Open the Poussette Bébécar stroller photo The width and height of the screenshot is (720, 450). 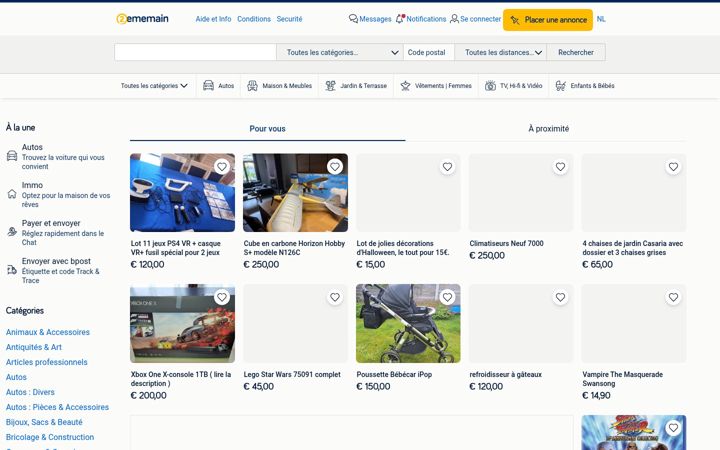(x=408, y=323)
